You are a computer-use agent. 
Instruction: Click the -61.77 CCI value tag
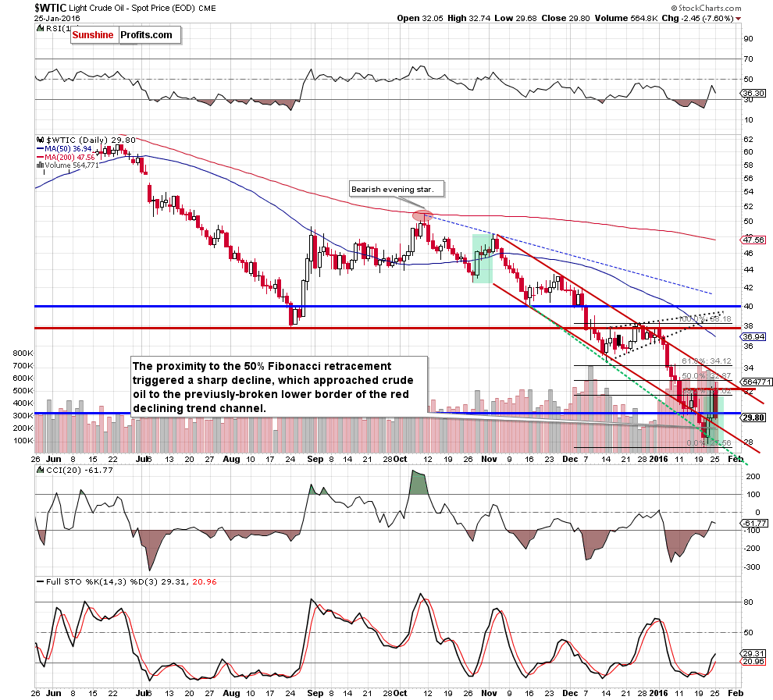(754, 523)
